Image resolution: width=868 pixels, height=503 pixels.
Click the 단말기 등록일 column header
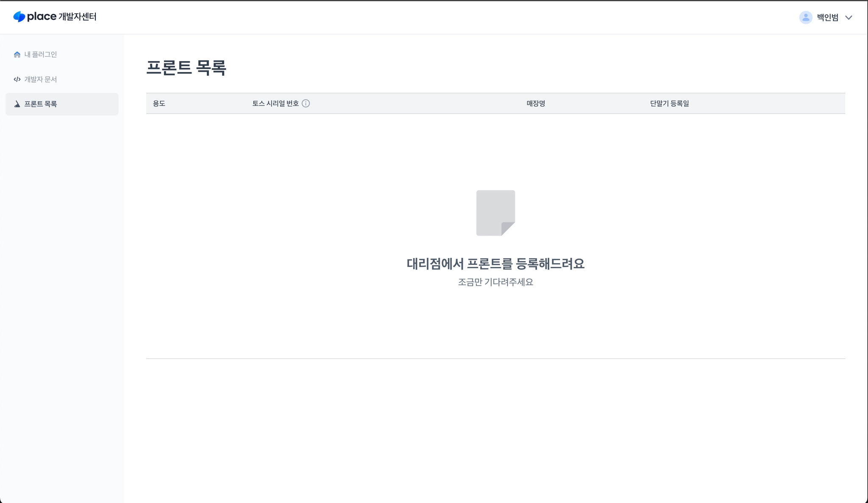(x=669, y=103)
